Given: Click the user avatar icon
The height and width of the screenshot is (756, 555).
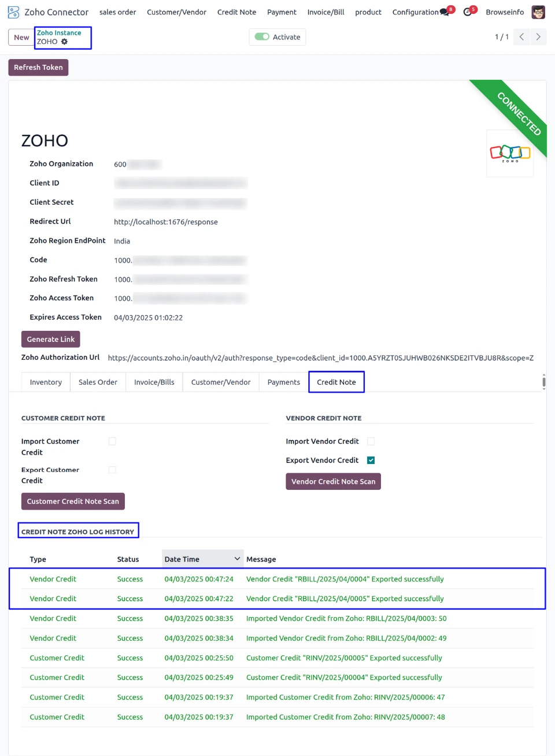Looking at the screenshot, I should (x=538, y=12).
